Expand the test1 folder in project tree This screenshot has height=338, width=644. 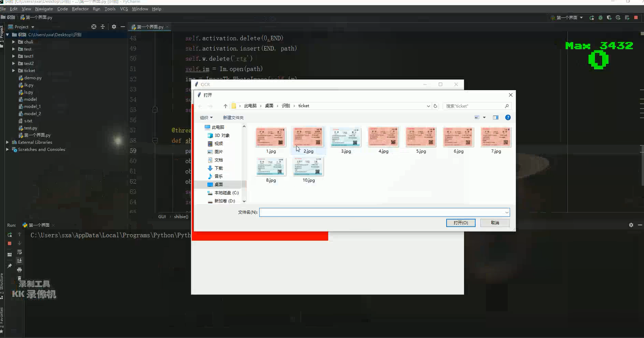coord(13,56)
